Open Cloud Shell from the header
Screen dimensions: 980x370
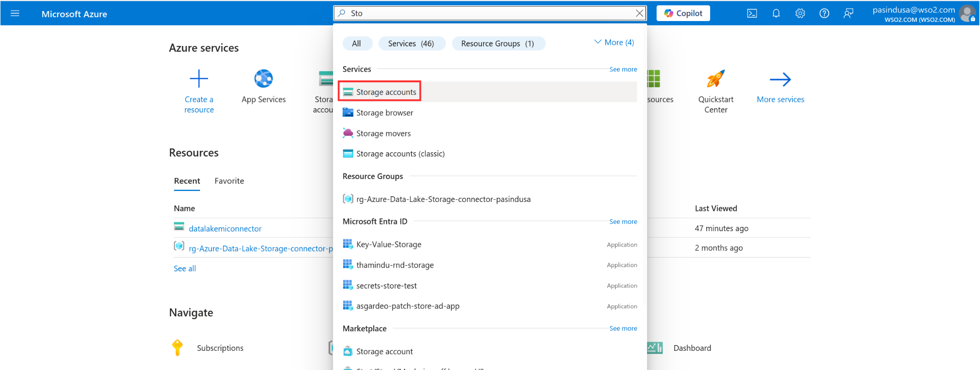(x=752, y=13)
